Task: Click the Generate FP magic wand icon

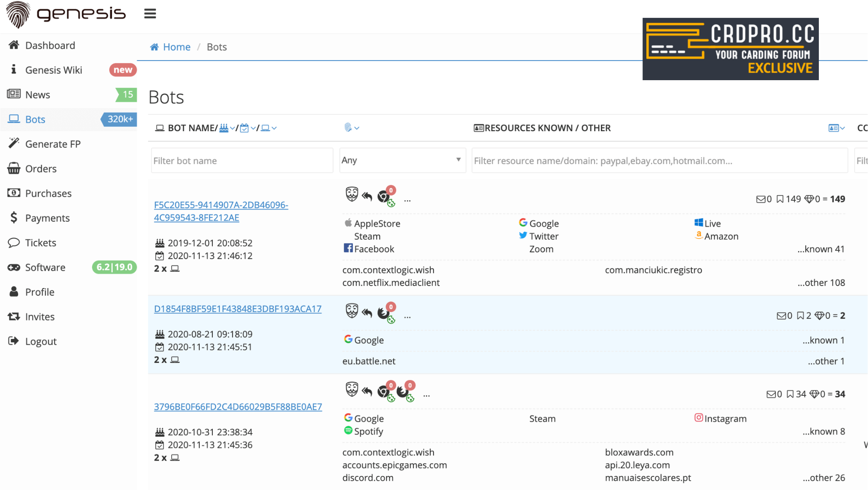Action: (x=14, y=143)
